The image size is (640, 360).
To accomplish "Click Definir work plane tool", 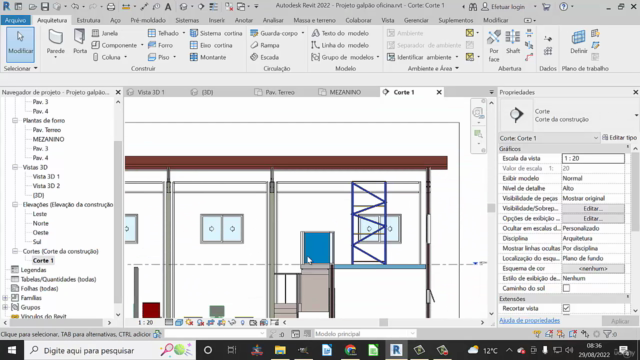I will [x=578, y=42].
